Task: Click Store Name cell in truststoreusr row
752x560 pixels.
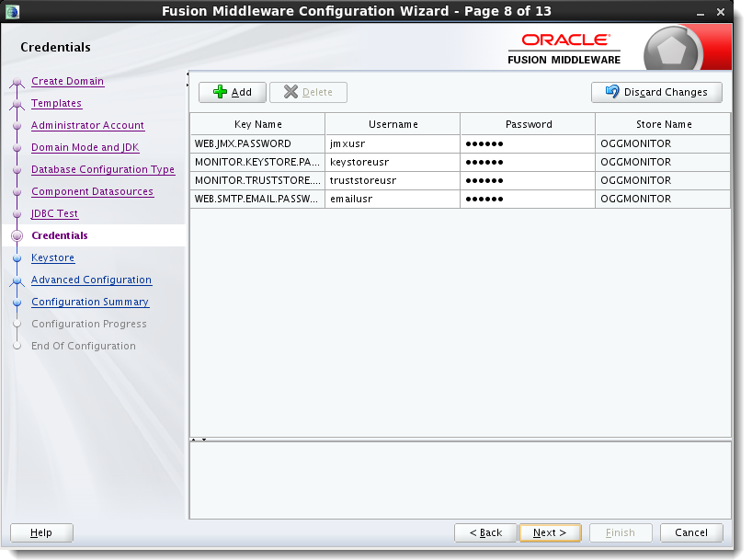Action: tap(663, 180)
